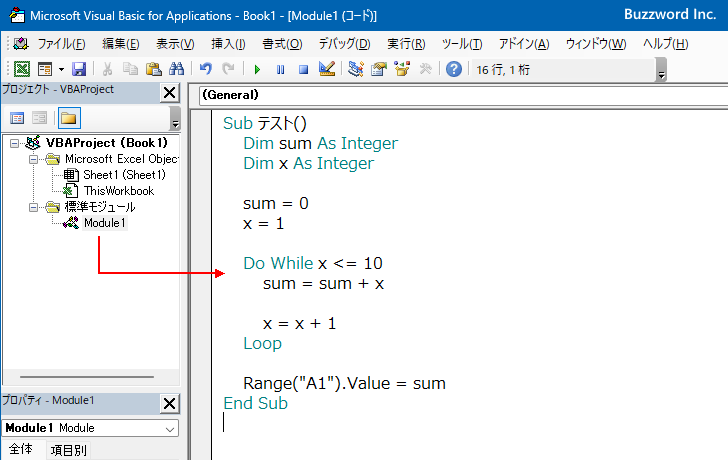Toggle Folders view in Project panel
This screenshot has height=460, width=728.
(x=69, y=118)
